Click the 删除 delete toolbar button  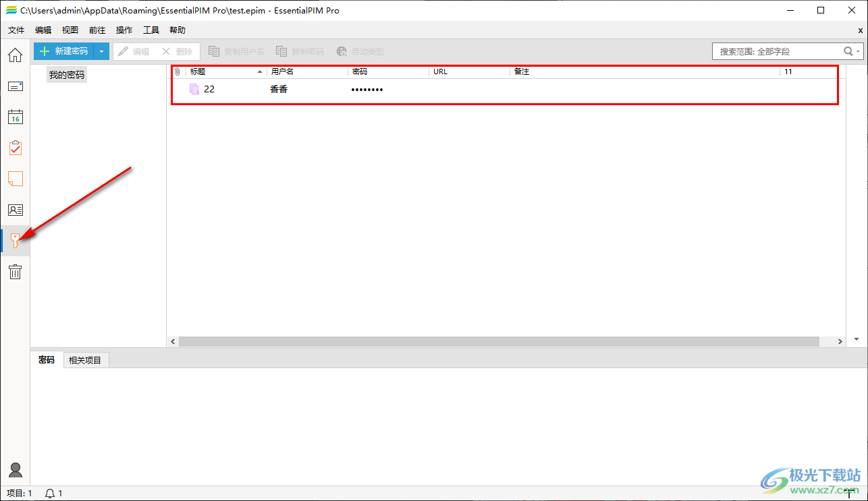(x=178, y=51)
